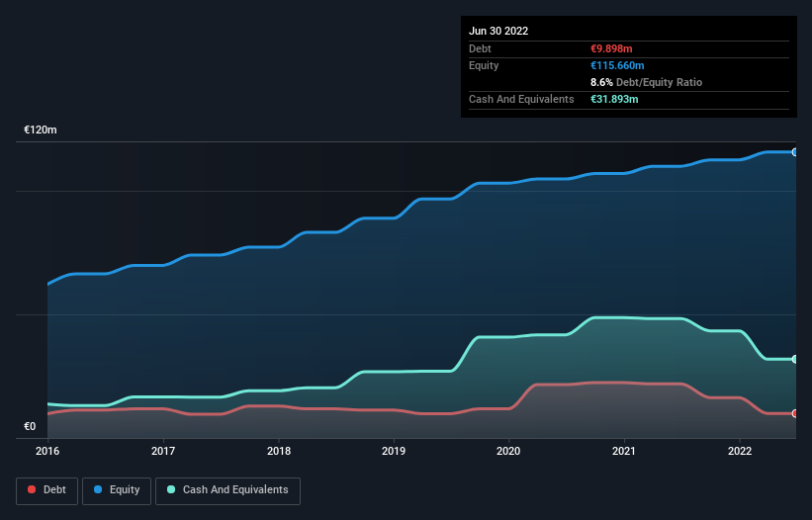The image size is (812, 520).
Task: Click the blue Equity legend dot
Action: click(98, 489)
